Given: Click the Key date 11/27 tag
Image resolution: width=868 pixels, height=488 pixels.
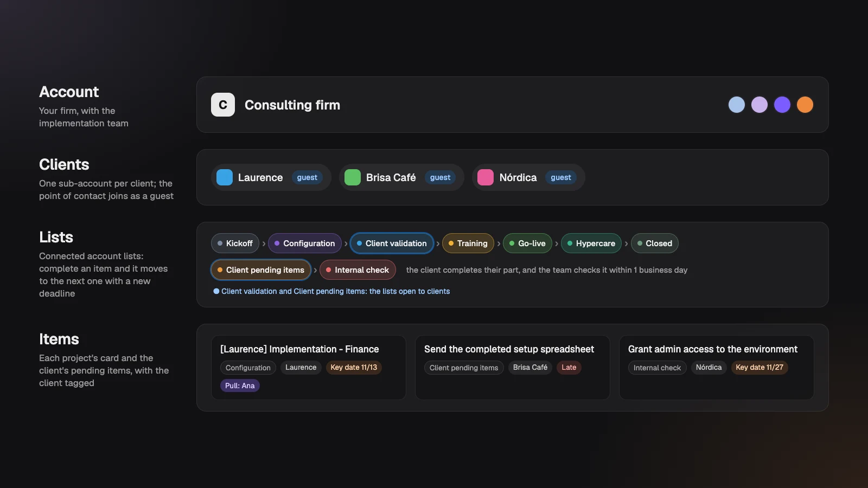Looking at the screenshot, I should [x=759, y=368].
